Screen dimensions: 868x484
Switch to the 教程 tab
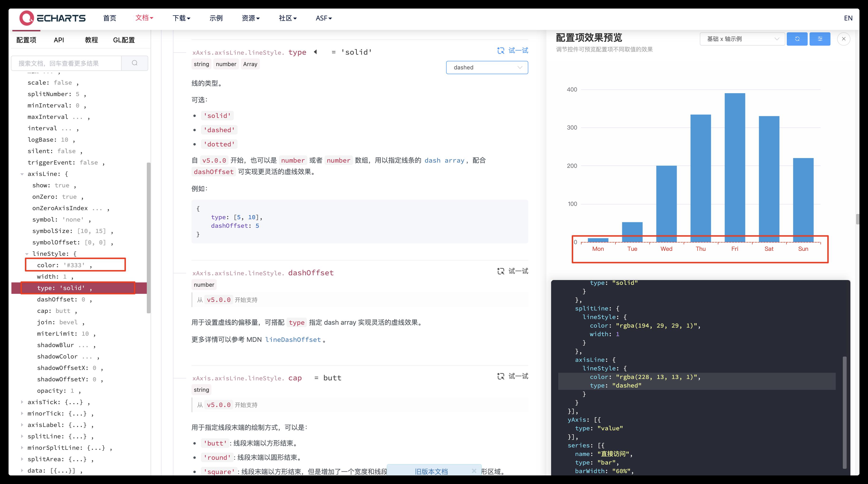(91, 40)
